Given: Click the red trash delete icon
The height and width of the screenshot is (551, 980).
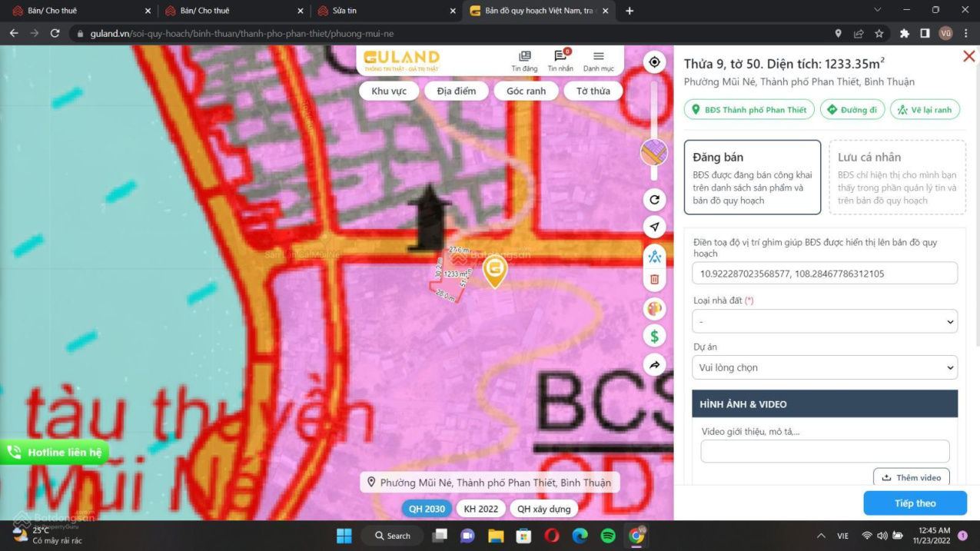Looking at the screenshot, I should pos(654,280).
